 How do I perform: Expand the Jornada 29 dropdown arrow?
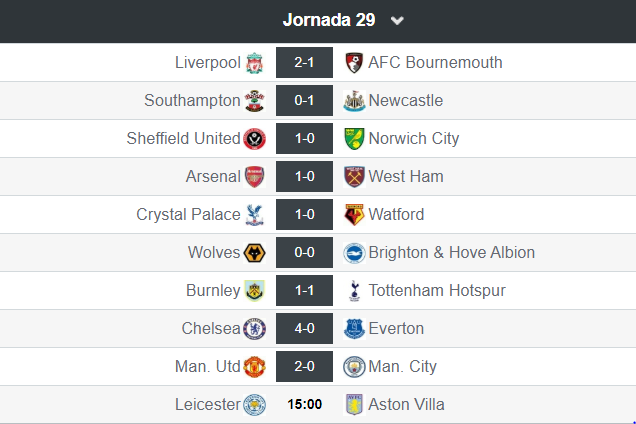click(x=397, y=21)
